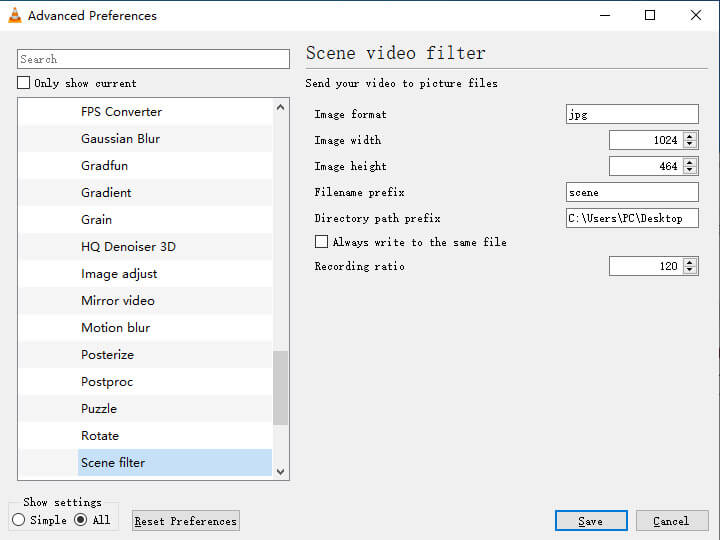Viewport: 720px width, 540px height.
Task: Increase Image width with up arrow
Action: [x=690, y=136]
